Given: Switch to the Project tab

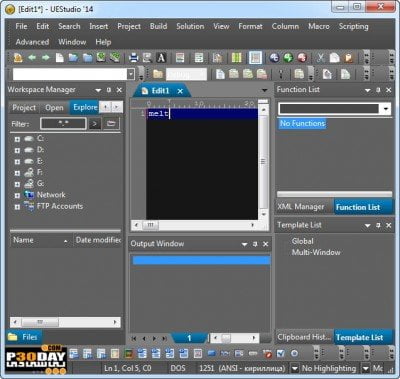Looking at the screenshot, I should click(x=24, y=108).
